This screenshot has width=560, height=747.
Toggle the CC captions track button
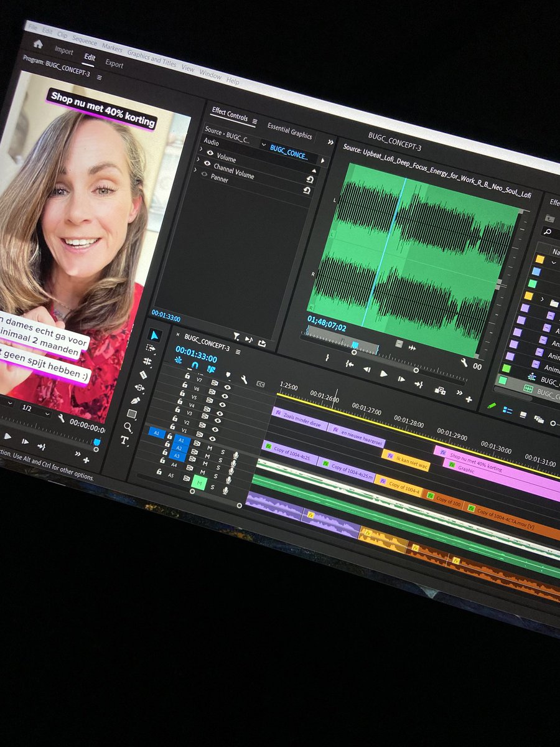click(261, 384)
